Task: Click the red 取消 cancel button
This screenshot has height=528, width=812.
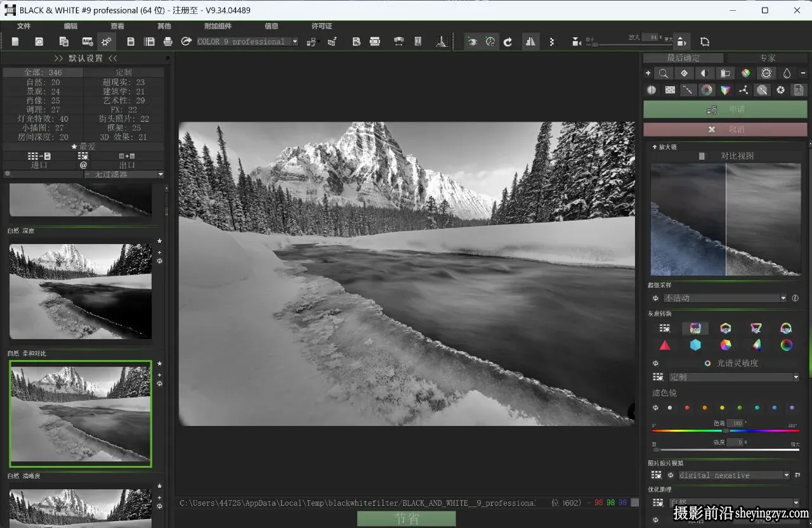Action: click(x=725, y=129)
